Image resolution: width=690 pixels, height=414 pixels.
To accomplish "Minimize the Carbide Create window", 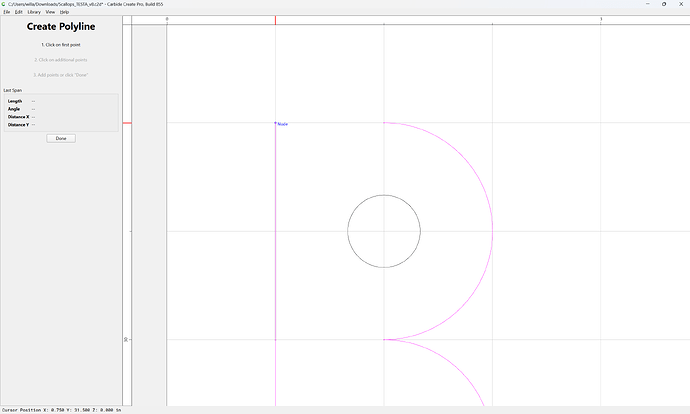I will (647, 4).
